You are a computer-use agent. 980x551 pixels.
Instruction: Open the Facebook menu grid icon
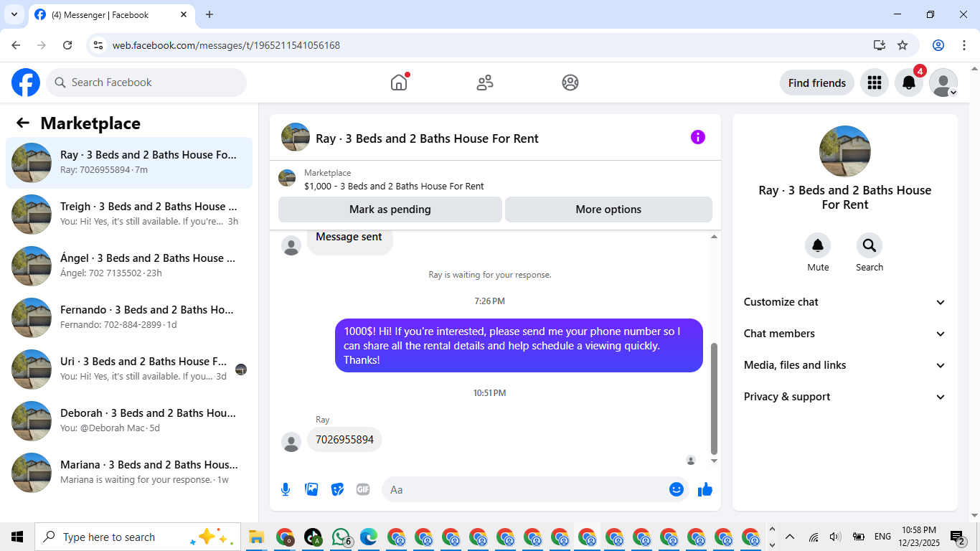pyautogui.click(x=874, y=83)
